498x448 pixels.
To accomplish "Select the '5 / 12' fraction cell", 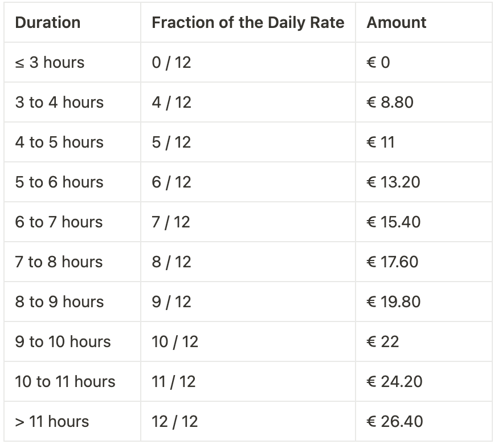I will tap(248, 142).
